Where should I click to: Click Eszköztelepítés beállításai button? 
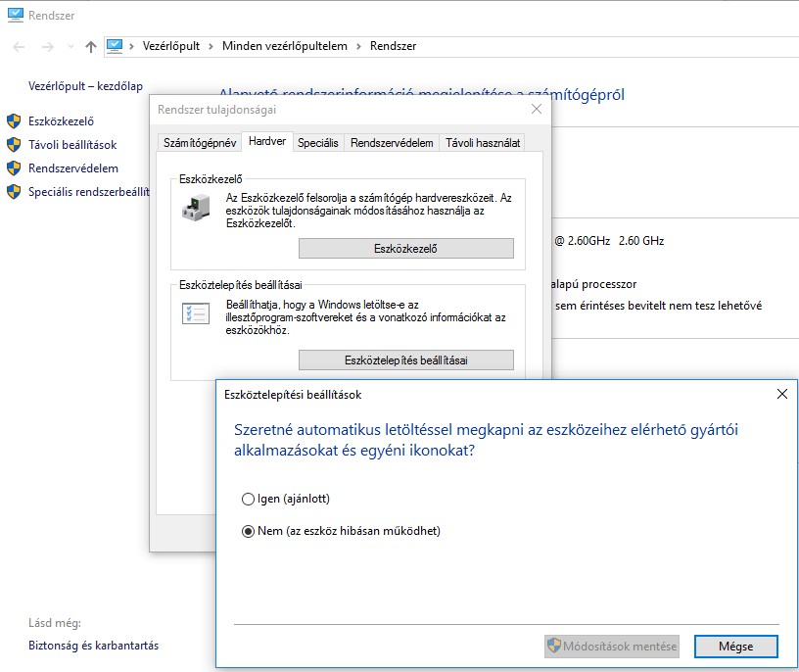coord(405,360)
